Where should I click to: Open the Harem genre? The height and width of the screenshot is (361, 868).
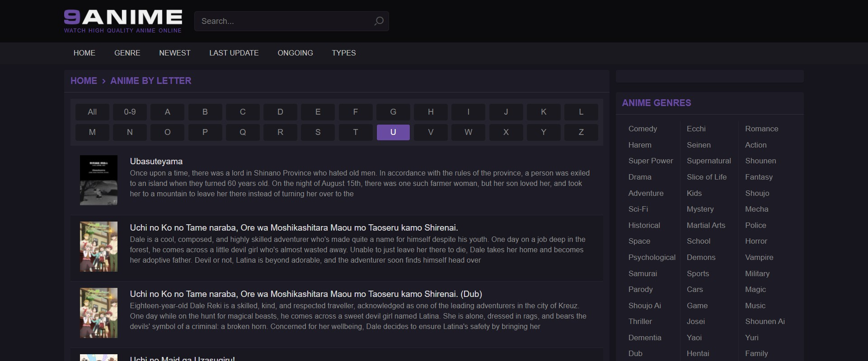[x=640, y=145]
